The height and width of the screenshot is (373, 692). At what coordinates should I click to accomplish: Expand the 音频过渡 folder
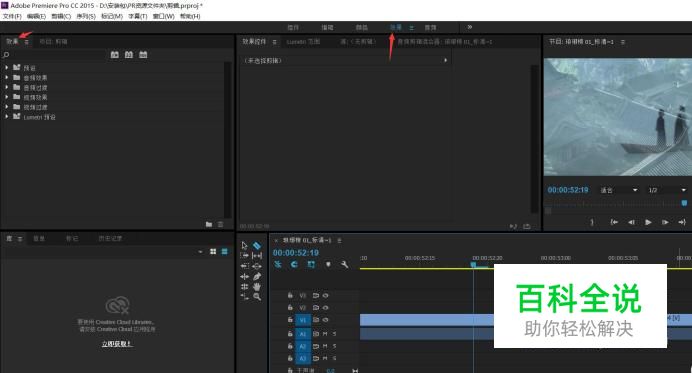coord(7,87)
